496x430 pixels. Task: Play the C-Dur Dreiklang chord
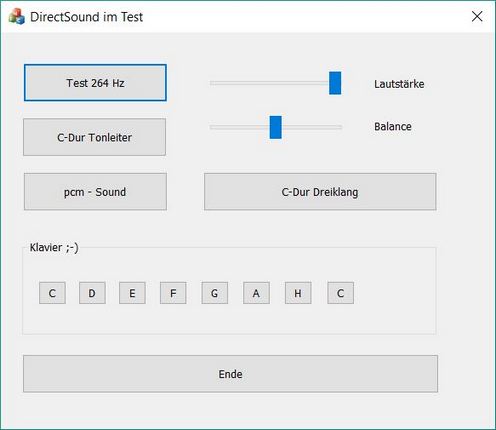coord(320,192)
